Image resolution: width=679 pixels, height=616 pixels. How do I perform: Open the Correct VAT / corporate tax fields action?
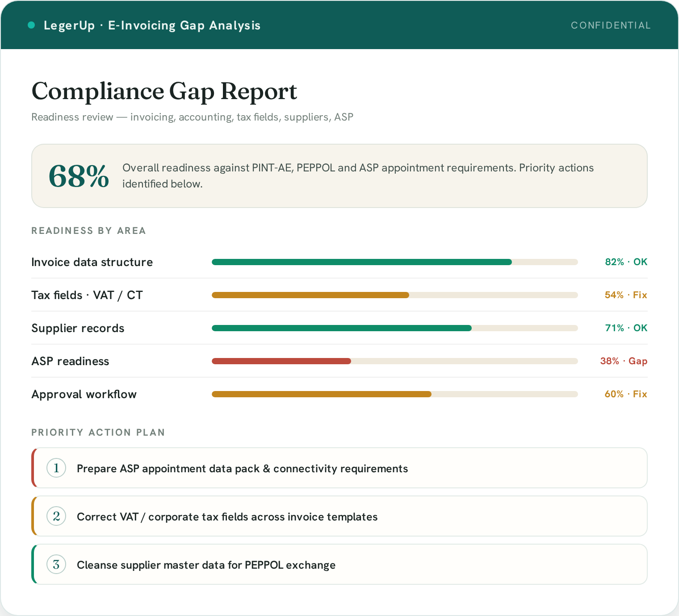[x=339, y=516]
